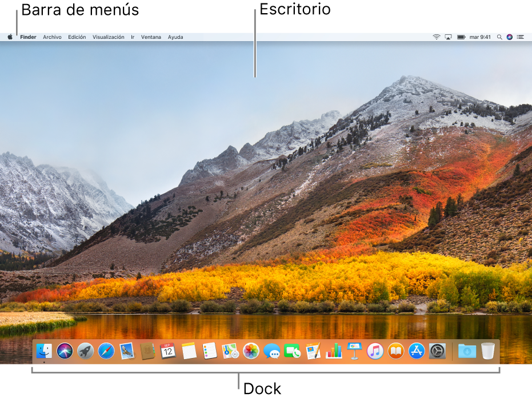Launch Messages from the Dock
The image size is (532, 398).
[x=272, y=351]
